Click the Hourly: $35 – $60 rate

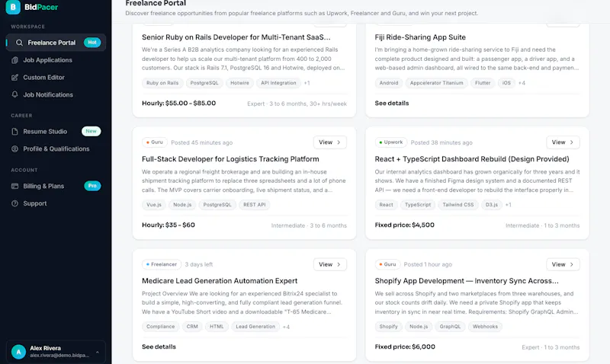169,225
